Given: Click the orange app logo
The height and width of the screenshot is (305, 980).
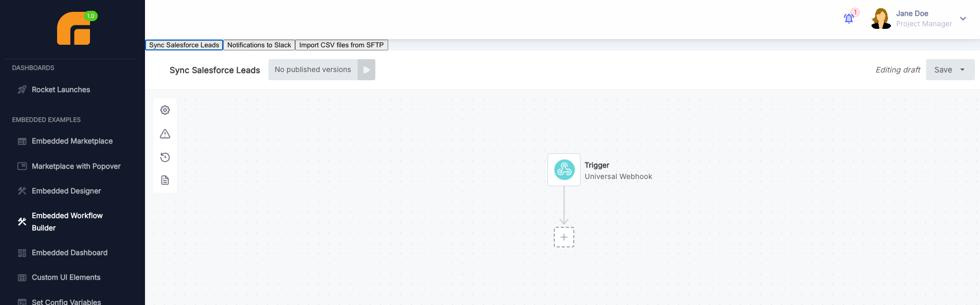Looking at the screenshot, I should [74, 29].
